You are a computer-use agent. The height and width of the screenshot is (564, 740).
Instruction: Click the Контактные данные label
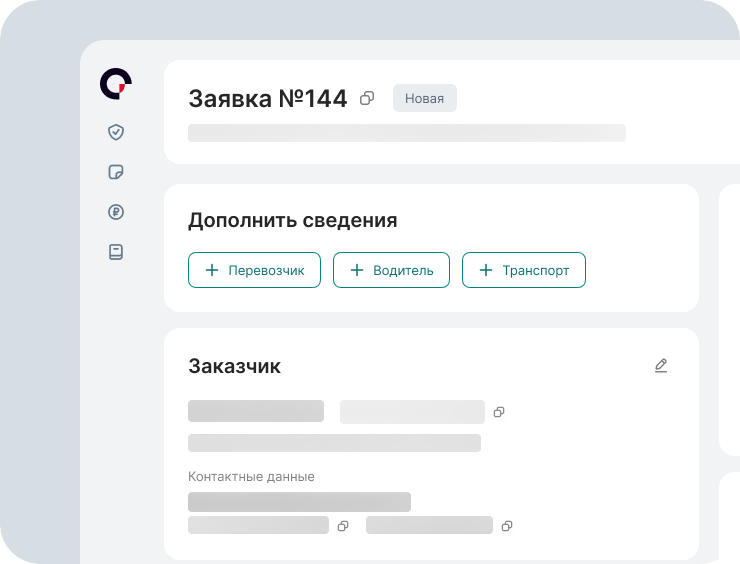(251, 477)
